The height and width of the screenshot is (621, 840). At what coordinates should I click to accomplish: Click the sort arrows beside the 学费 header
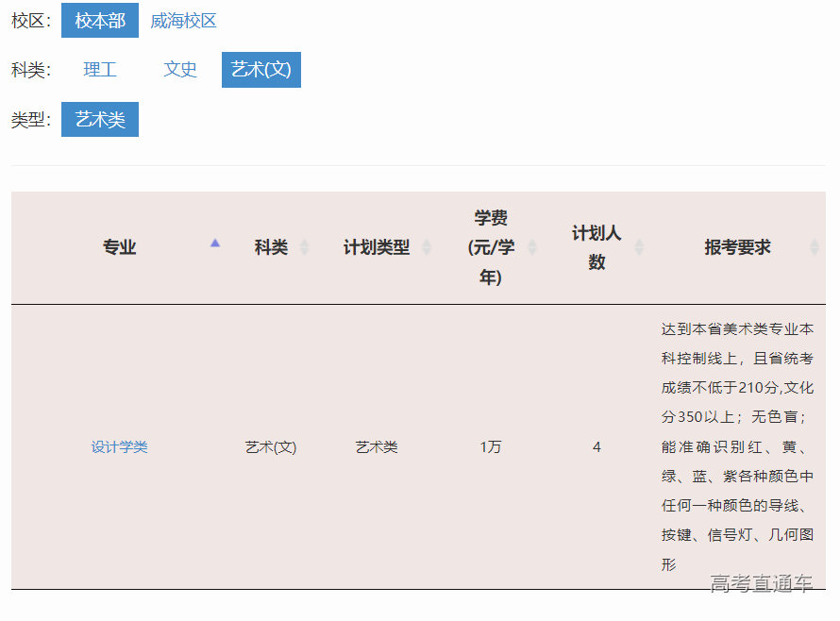point(532,247)
